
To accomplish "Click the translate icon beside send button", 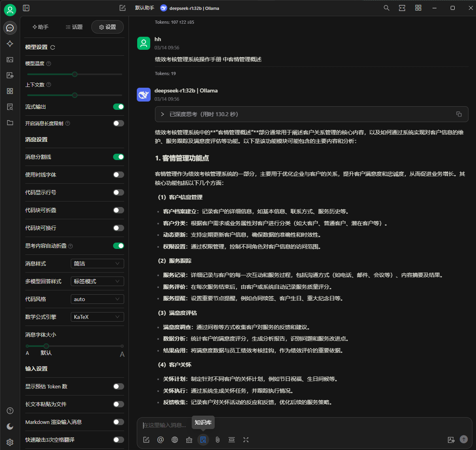I will click(451, 440).
